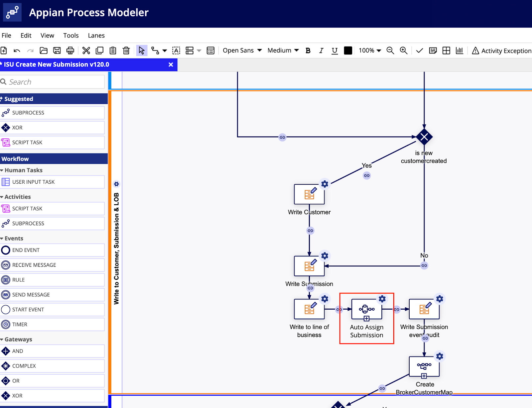Click the Activity Exception button
This screenshot has width=532, height=408.
pyautogui.click(x=502, y=51)
